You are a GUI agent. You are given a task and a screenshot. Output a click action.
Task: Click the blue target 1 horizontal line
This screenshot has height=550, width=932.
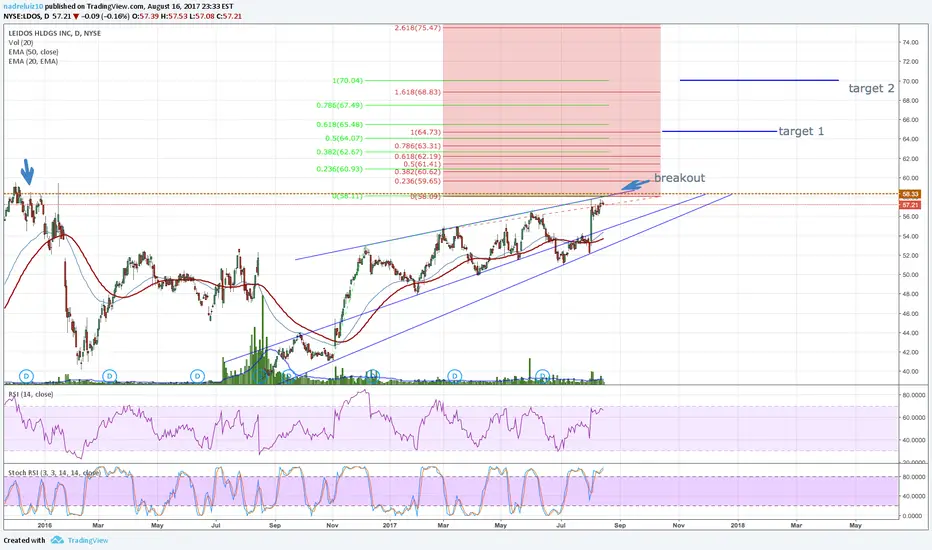[x=719, y=131]
